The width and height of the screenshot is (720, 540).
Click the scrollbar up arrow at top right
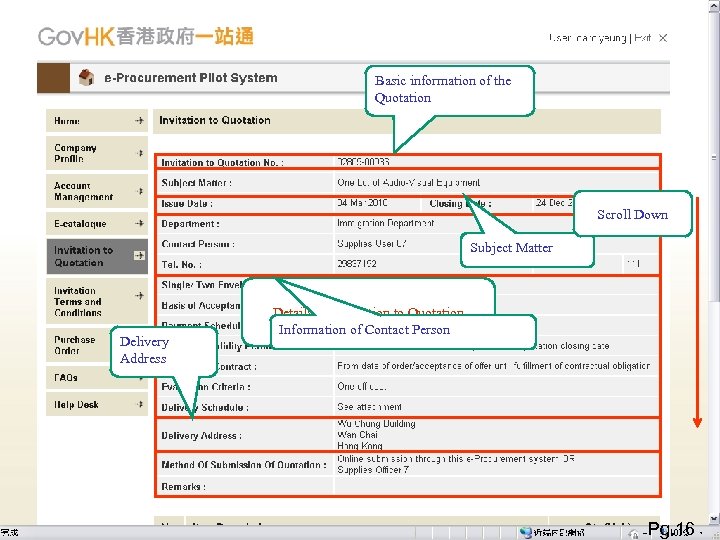[714, 6]
